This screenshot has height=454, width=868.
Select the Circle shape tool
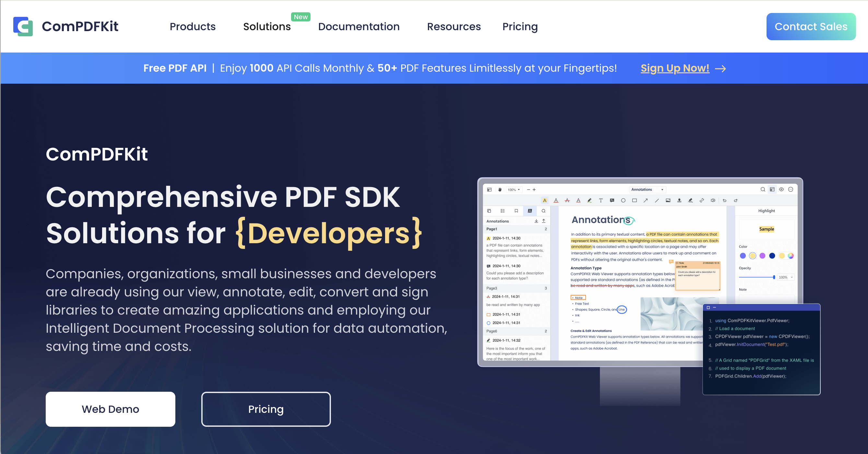pyautogui.click(x=623, y=200)
